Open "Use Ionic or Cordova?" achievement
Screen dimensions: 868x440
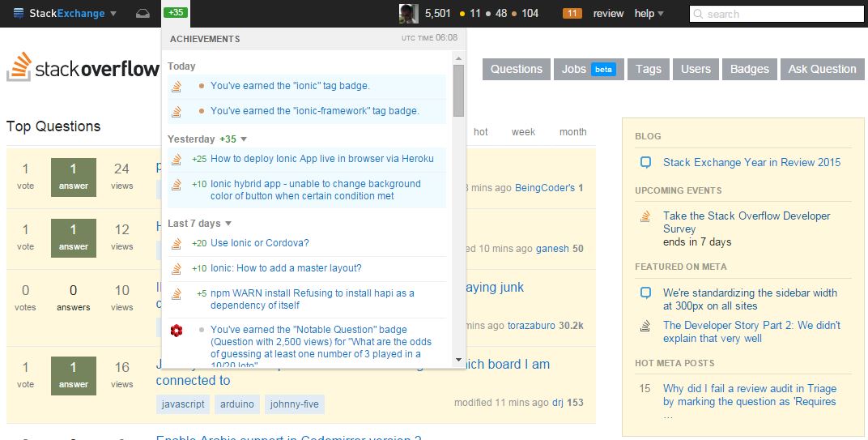pos(260,243)
